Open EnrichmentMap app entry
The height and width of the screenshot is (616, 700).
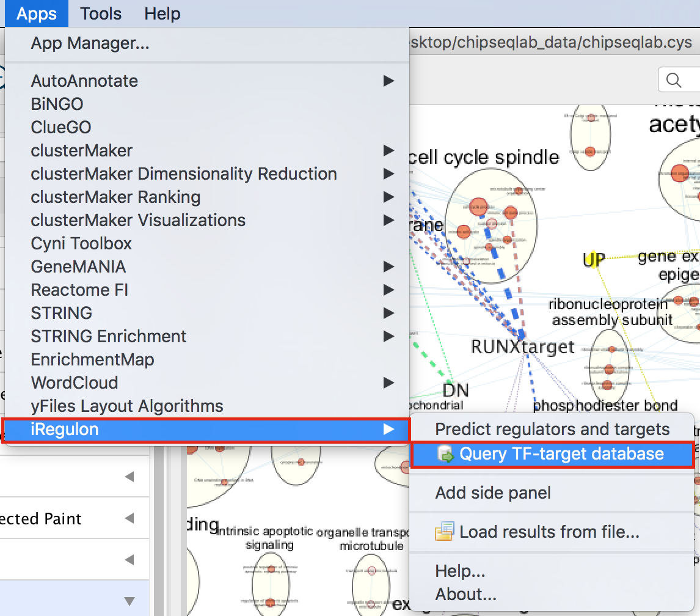pos(92,359)
